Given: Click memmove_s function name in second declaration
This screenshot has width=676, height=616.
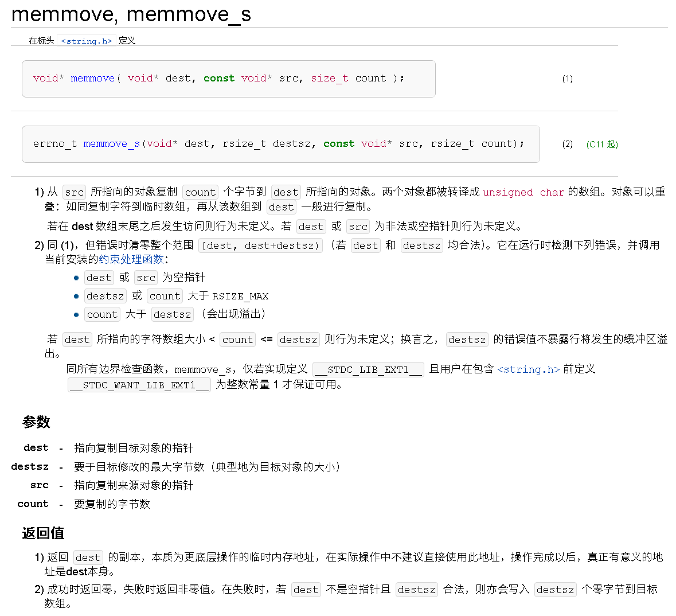Looking at the screenshot, I should point(112,144).
